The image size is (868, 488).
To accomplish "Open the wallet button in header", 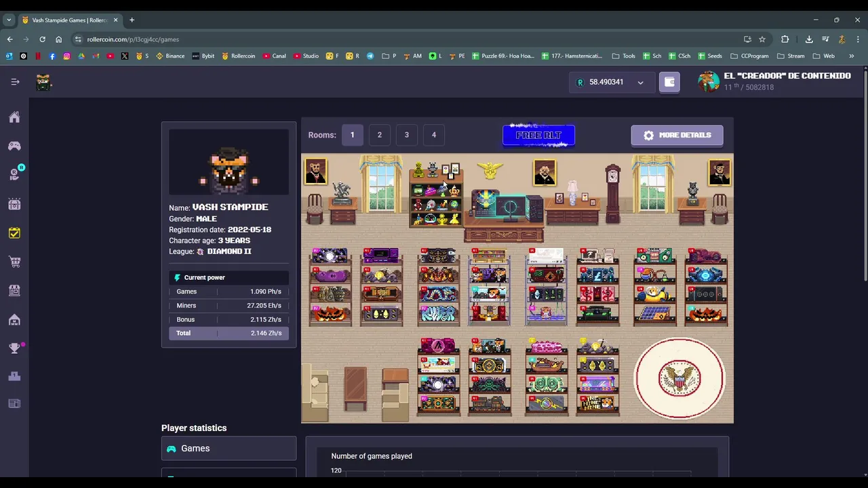I will 669,82.
